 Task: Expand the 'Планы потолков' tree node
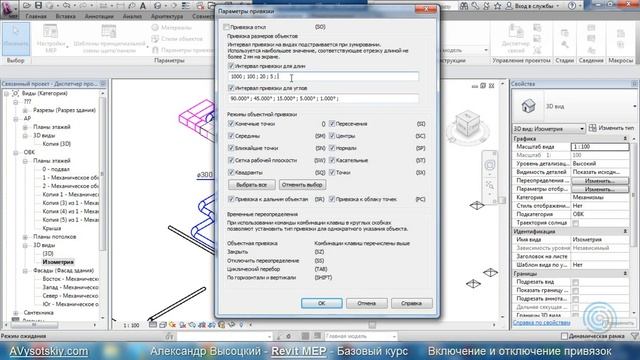tap(25, 237)
